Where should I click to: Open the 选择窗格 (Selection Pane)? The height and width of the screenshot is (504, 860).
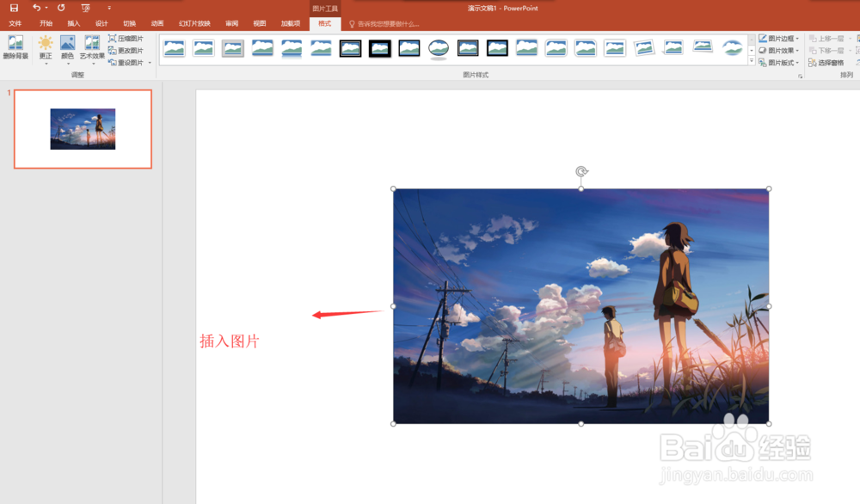[826, 63]
